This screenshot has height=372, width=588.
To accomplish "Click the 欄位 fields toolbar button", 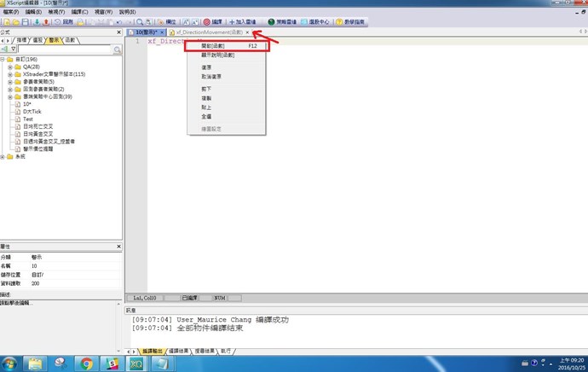I will pos(167,22).
